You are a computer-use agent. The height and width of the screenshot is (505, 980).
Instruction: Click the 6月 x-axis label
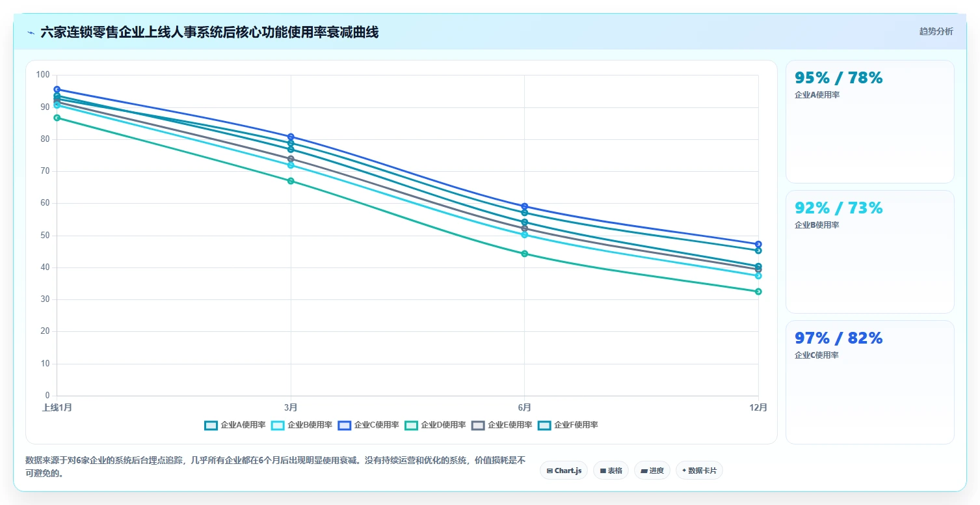(x=524, y=408)
